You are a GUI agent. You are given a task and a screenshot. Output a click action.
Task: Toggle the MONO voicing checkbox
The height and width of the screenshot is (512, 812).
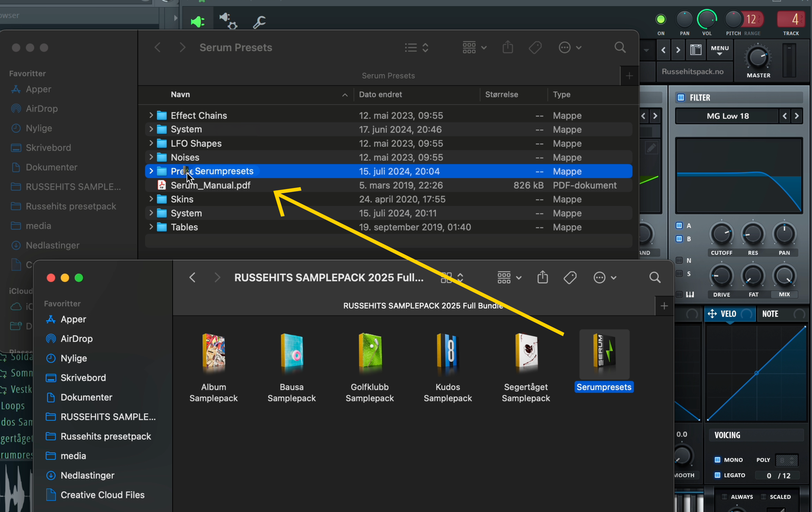coord(717,460)
